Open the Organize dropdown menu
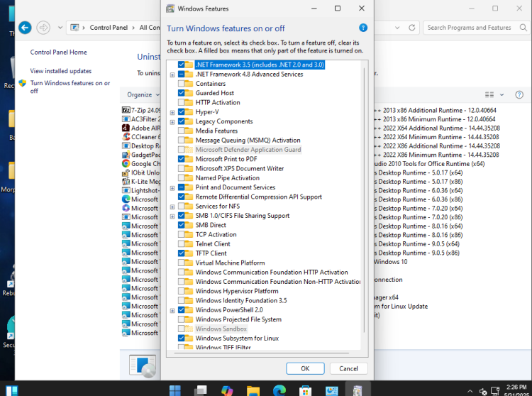 (x=143, y=94)
